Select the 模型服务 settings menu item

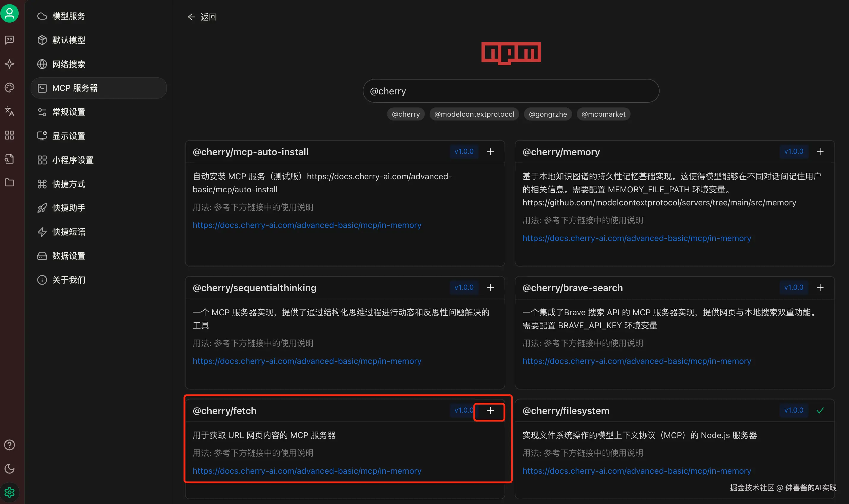pyautogui.click(x=69, y=16)
